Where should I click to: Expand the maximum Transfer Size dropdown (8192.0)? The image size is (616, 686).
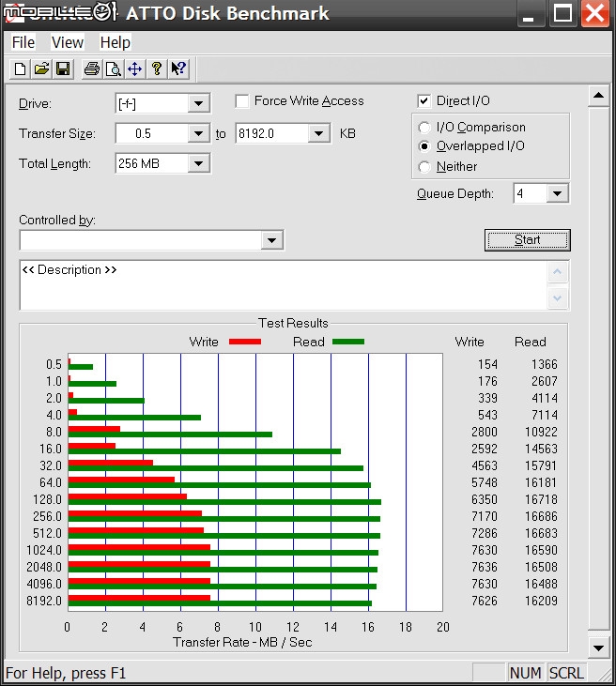318,133
